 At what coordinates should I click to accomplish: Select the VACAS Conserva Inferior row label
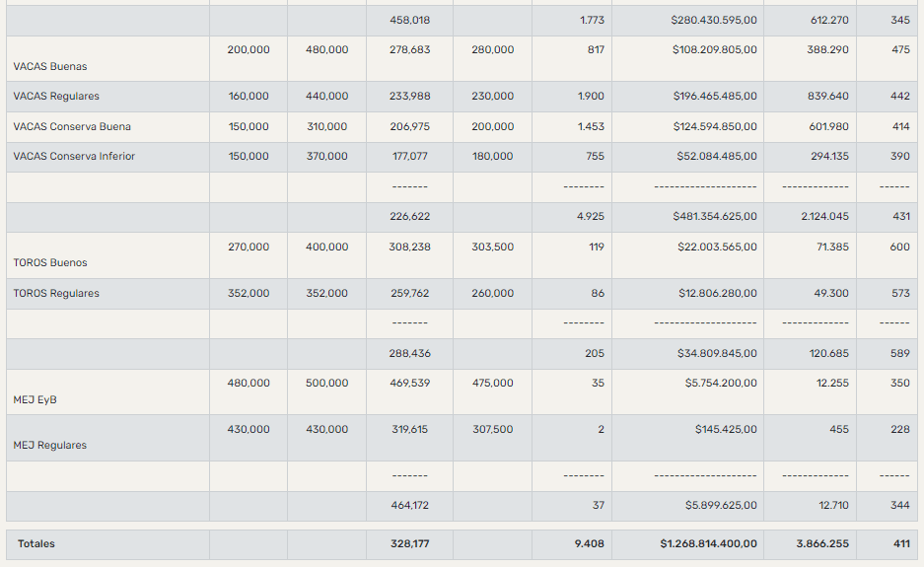pos(74,157)
